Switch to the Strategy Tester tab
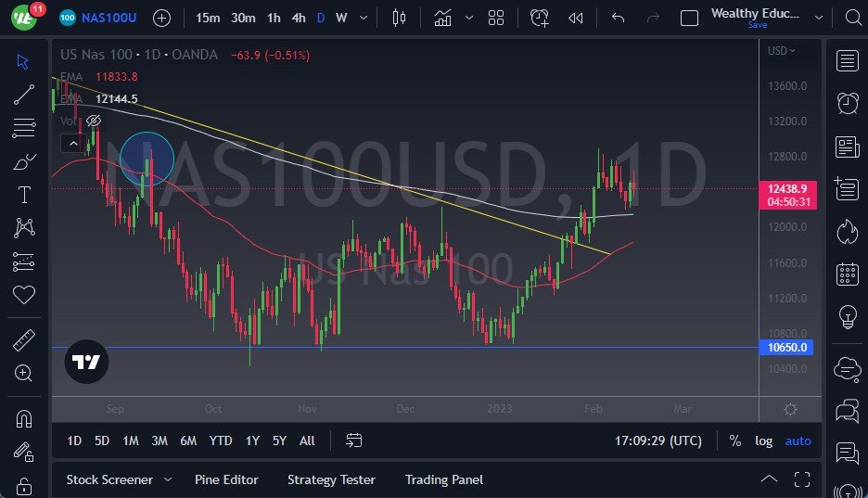868x498 pixels. tap(331, 479)
